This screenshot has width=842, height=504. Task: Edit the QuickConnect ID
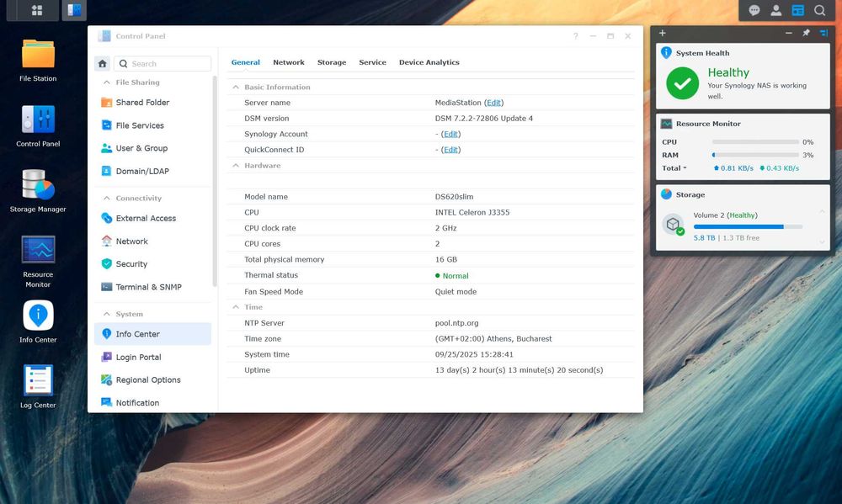[450, 150]
